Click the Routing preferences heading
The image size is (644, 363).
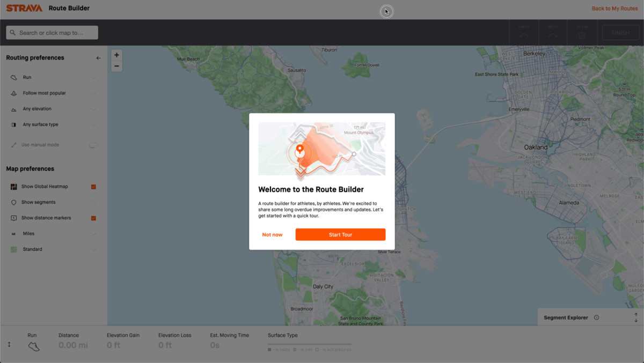pyautogui.click(x=35, y=58)
